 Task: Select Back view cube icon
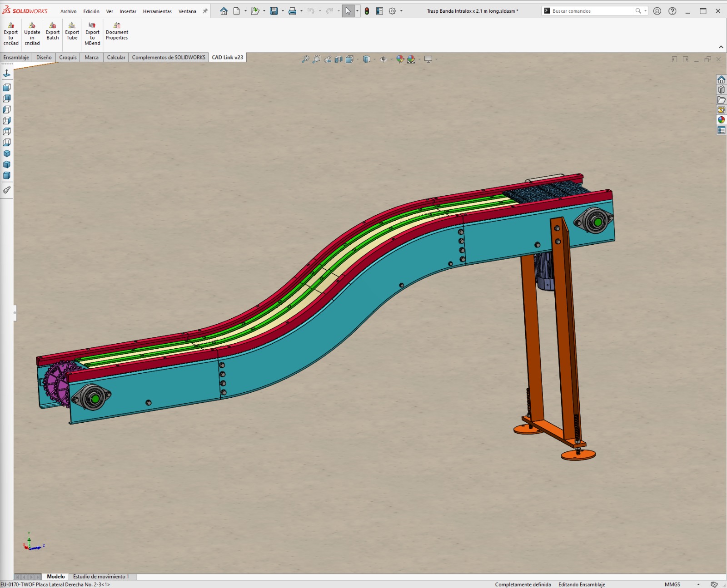click(7, 98)
